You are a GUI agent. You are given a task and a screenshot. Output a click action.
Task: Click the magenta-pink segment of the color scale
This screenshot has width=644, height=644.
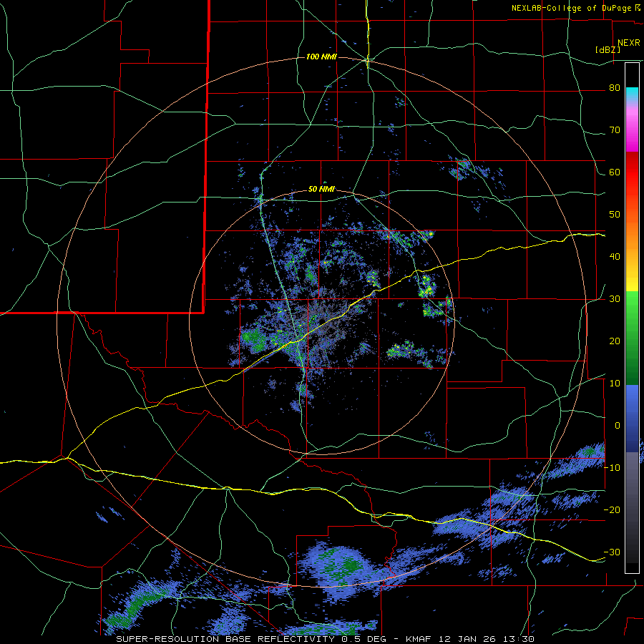632,127
